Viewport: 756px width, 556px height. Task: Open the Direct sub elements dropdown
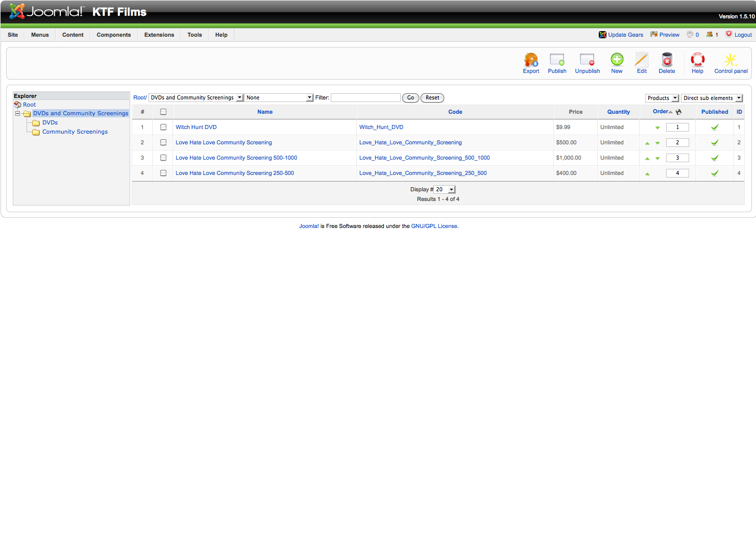[712, 98]
